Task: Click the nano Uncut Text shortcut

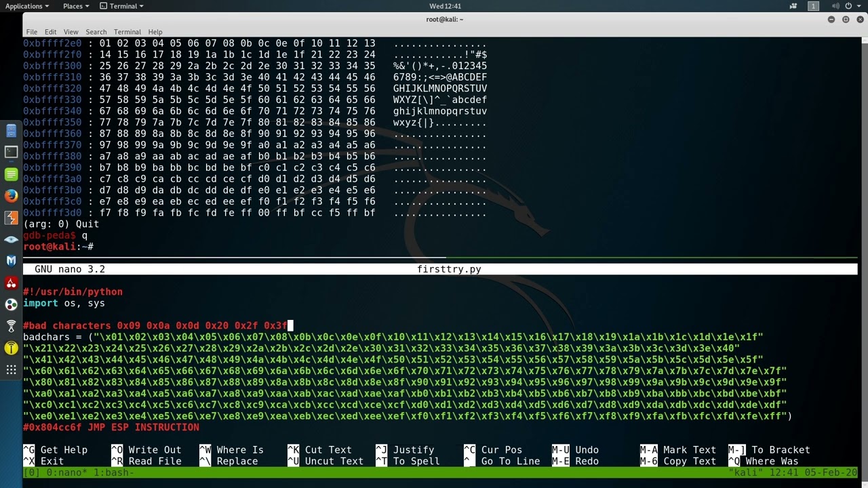Action: pos(325,462)
